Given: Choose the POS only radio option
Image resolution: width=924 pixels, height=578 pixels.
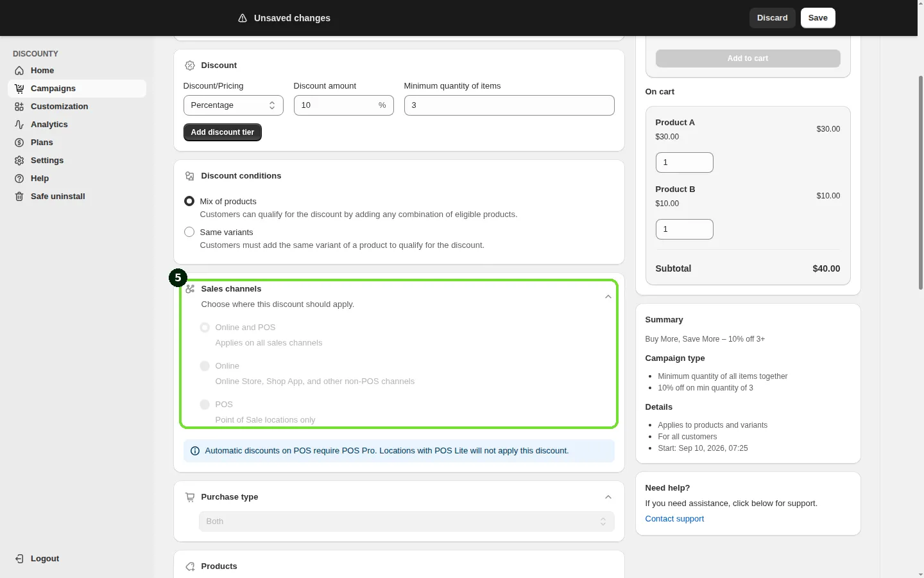Looking at the screenshot, I should pos(205,405).
